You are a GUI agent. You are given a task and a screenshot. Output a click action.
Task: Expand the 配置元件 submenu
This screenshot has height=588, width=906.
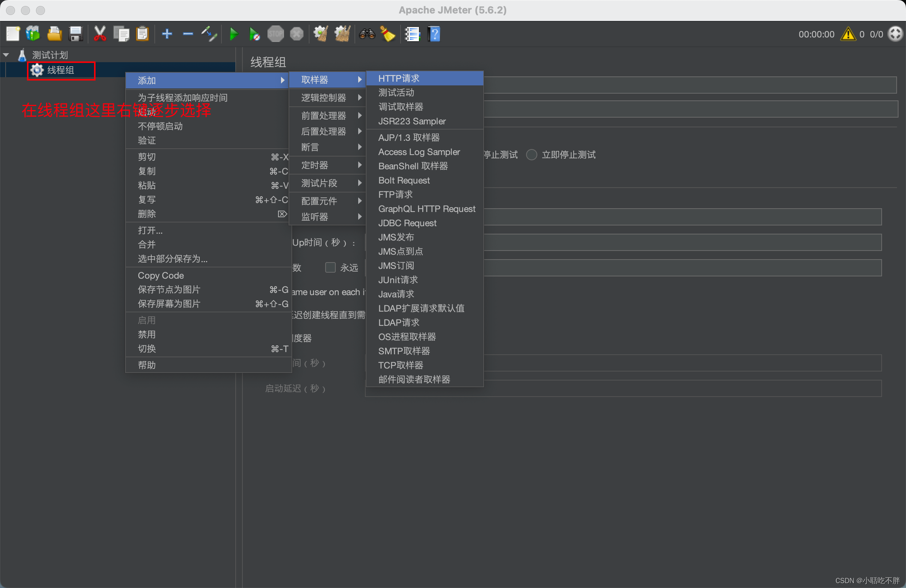pos(328,201)
